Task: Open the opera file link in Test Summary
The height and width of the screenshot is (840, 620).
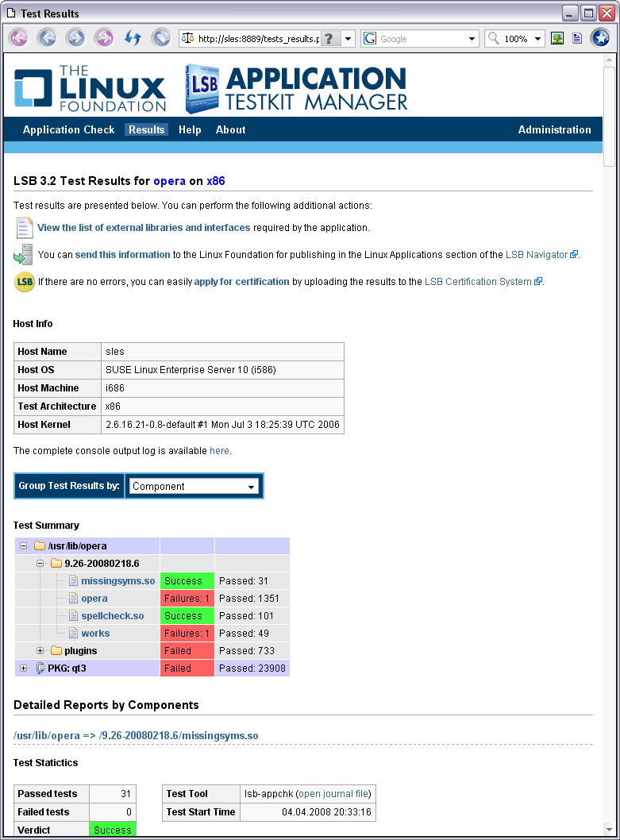Action: (94, 599)
